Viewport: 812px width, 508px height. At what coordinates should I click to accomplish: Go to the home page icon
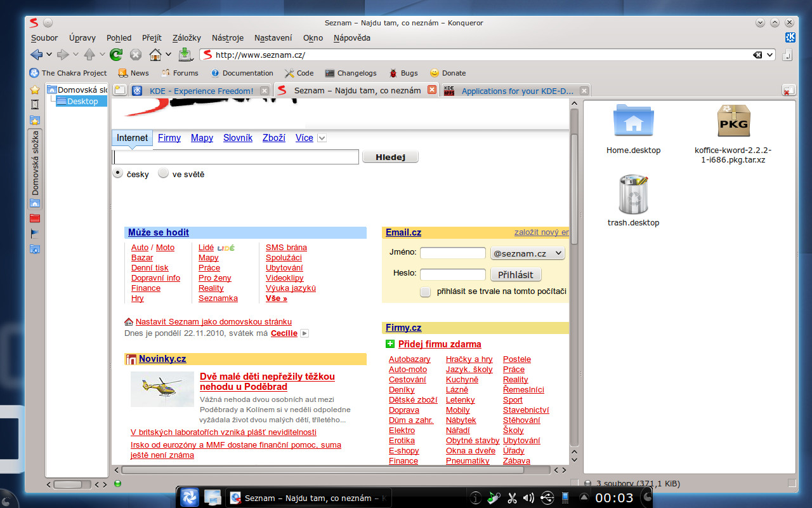click(x=155, y=55)
